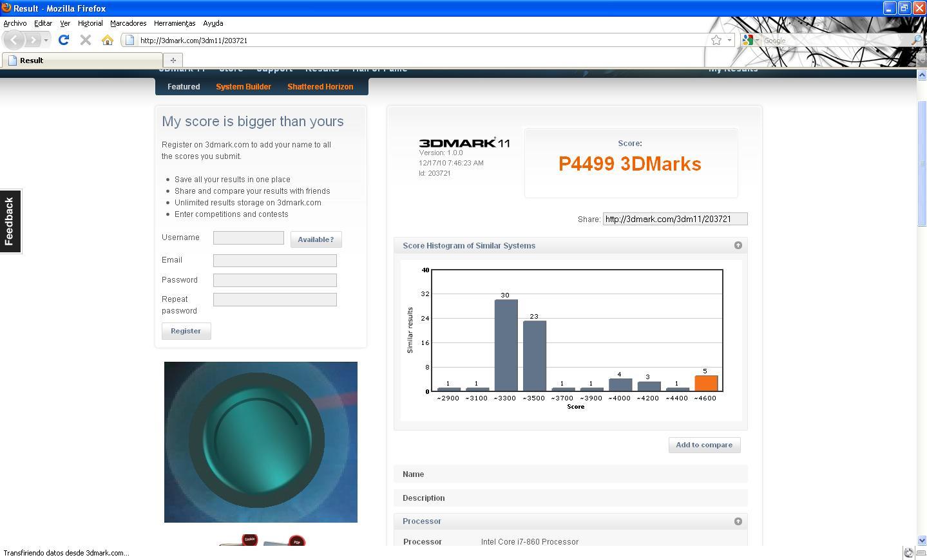Open a new tab with plus button
Screen dimensions: 927x560
[173, 60]
